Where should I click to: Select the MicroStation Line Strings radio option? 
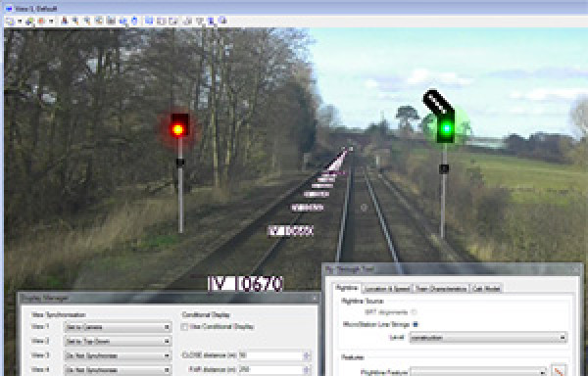click(416, 324)
